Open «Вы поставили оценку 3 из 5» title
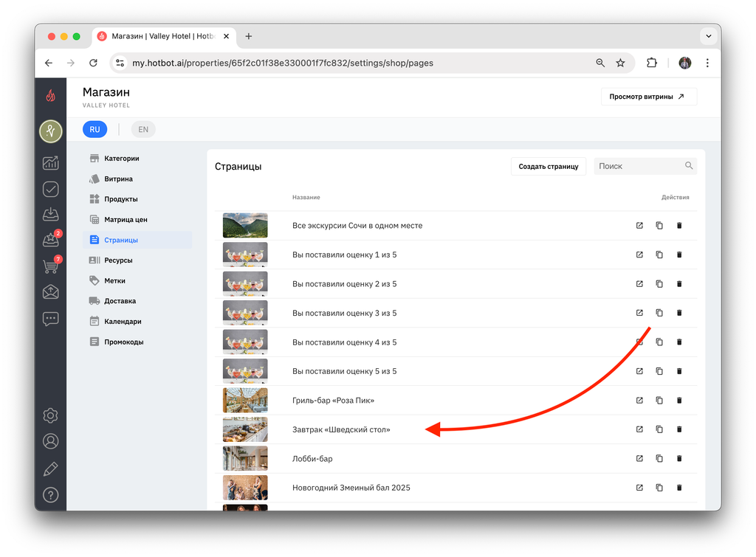Screen dimensions: 756x557 tap(344, 313)
